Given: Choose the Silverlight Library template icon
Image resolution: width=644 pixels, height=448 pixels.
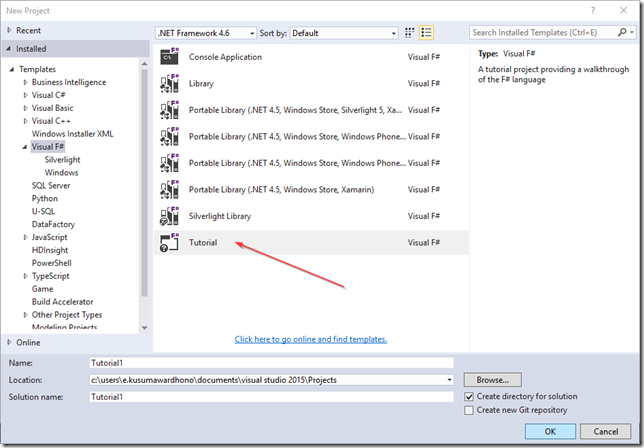Looking at the screenshot, I should point(170,216).
